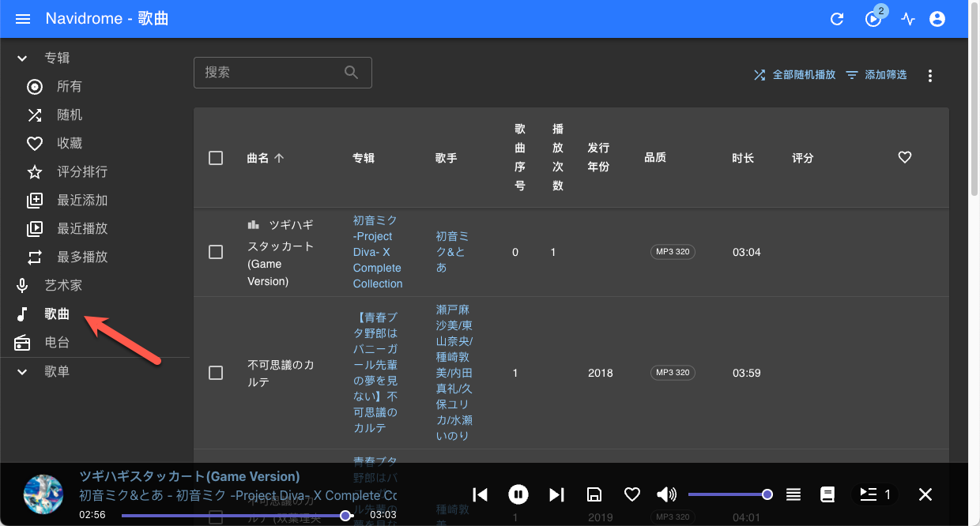Click 全部随机播放 shuffle all button
The image size is (980, 526).
[794, 75]
